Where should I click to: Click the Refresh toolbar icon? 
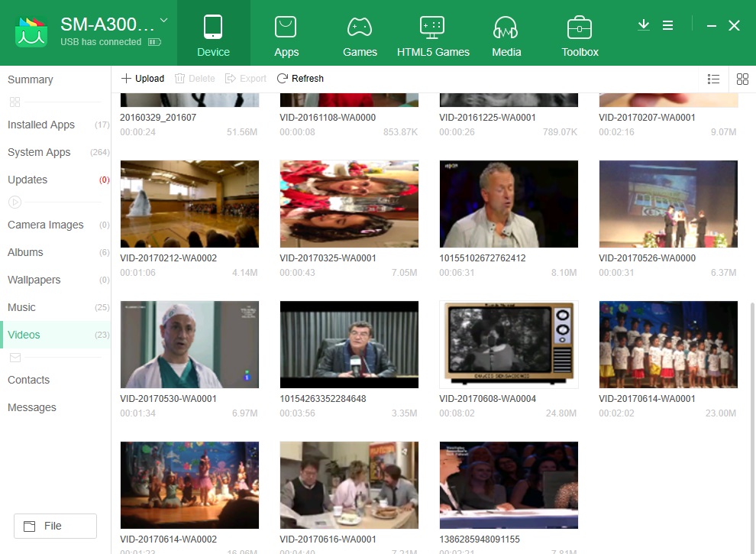[x=283, y=79]
